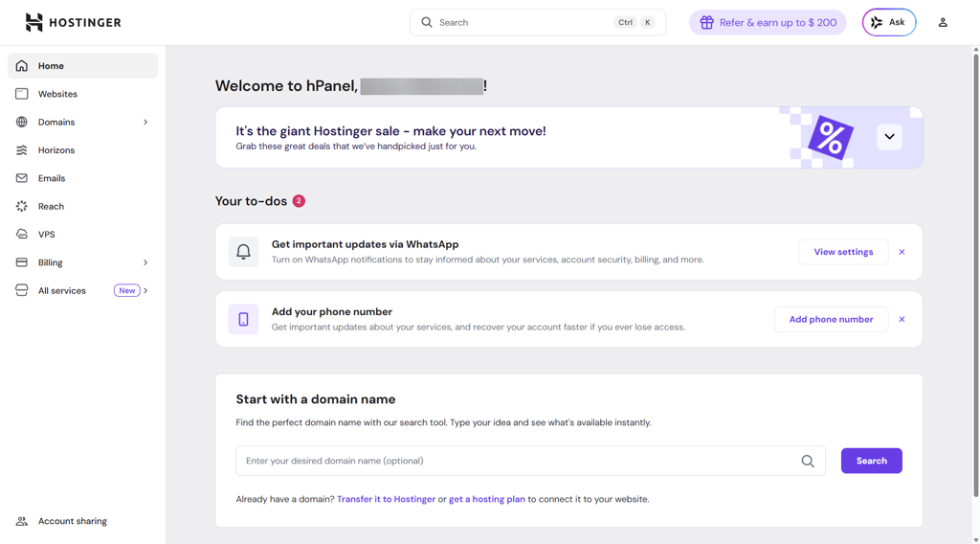Click the Reach sparkle icon
Screen dimensions: 980x544
pyautogui.click(x=22, y=206)
